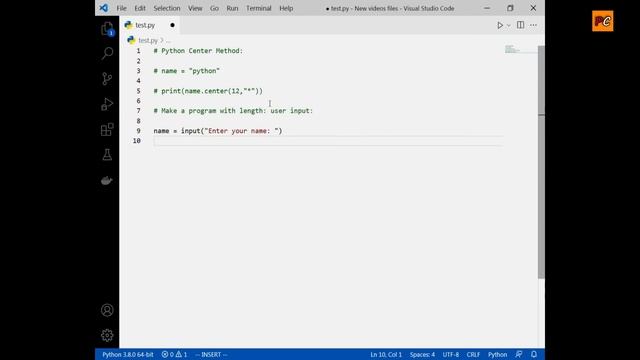Click the editor vertical scrollbar
The image size is (640, 360).
coord(541,162)
